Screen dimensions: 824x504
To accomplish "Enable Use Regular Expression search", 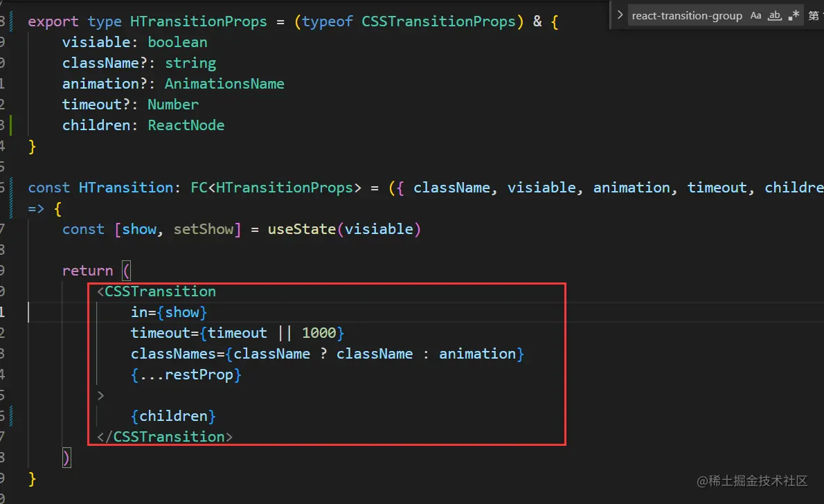I will pos(794,15).
